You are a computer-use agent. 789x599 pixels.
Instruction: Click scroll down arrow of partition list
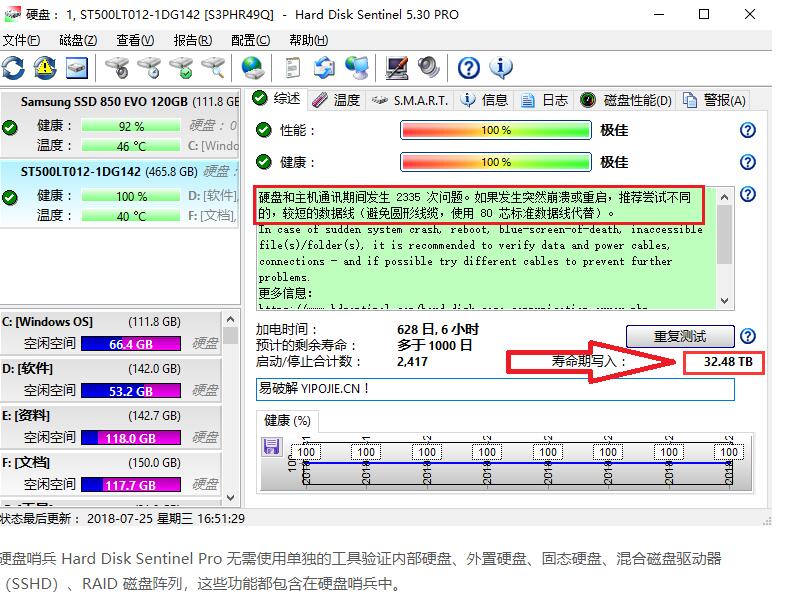pyautogui.click(x=230, y=497)
